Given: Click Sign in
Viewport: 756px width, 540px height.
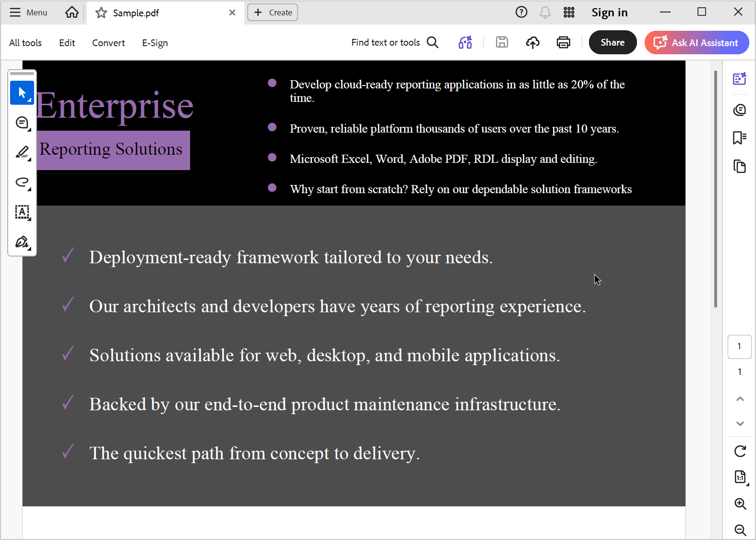Looking at the screenshot, I should click(x=610, y=12).
